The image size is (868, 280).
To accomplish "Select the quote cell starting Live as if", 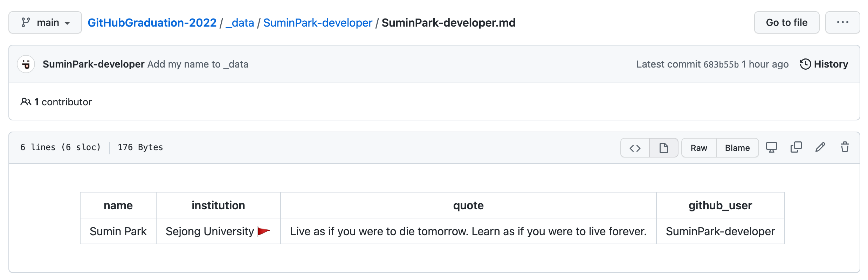I will (x=468, y=231).
